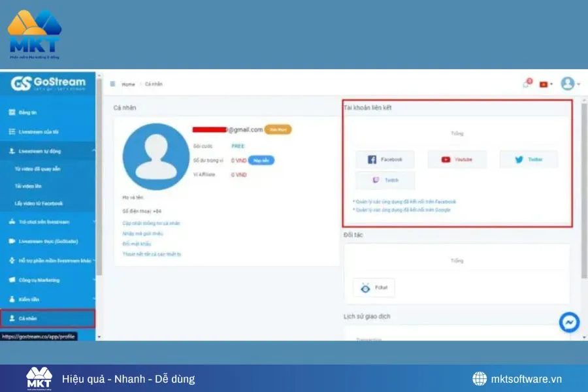588x392 pixels.
Task: Open the Messenger chat bubble
Action: 568,322
